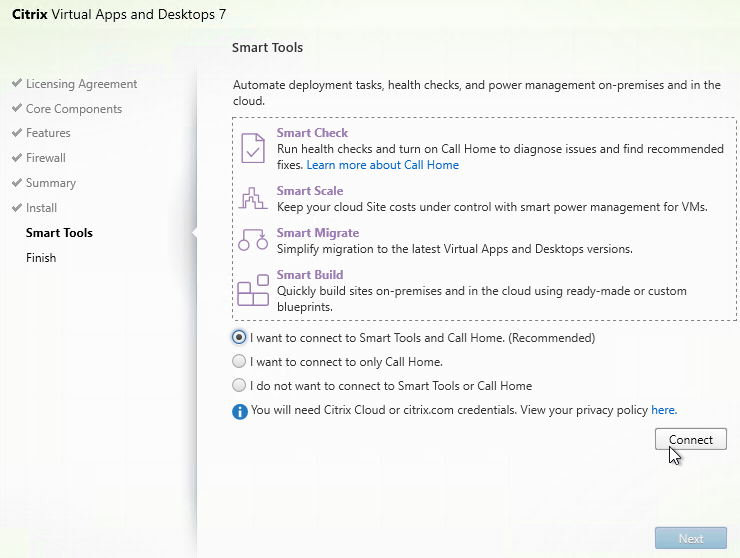Go to Features step in sidebar
This screenshot has height=558, width=740.
click(48, 133)
